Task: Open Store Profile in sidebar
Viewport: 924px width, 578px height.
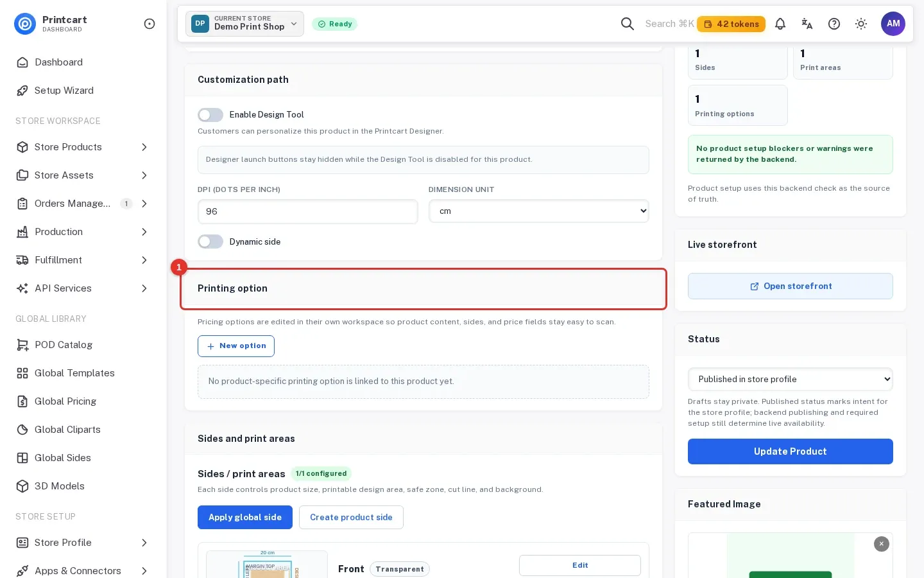Action: 83,543
